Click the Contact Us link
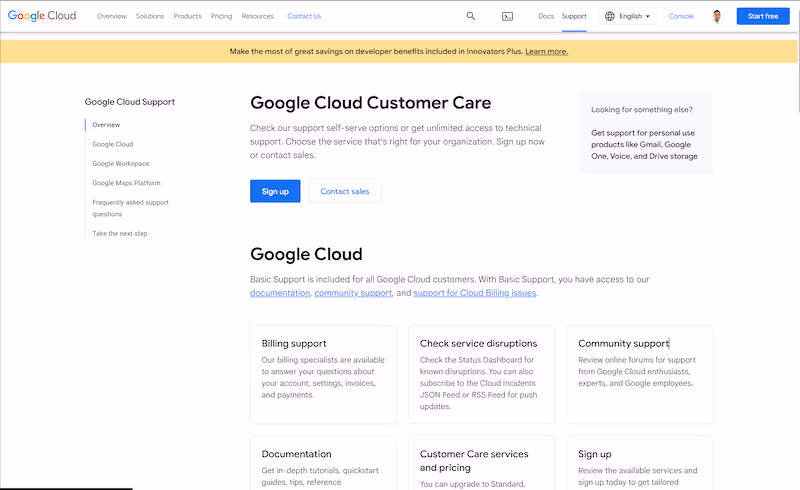The width and height of the screenshot is (800, 490). (x=304, y=16)
